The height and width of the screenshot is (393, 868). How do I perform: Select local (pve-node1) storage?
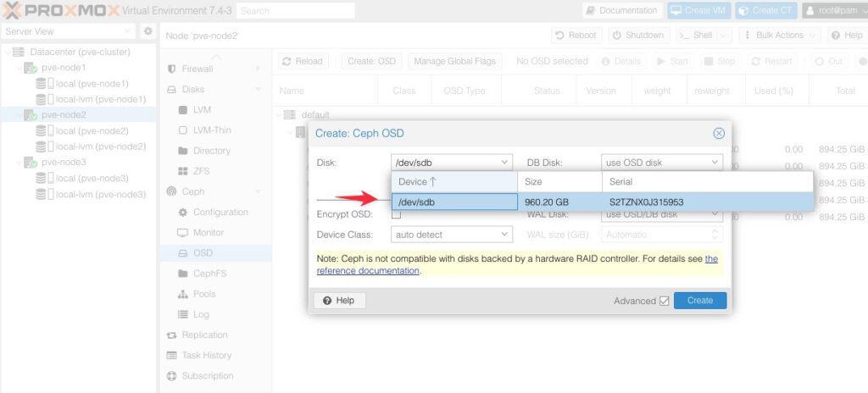[92, 84]
